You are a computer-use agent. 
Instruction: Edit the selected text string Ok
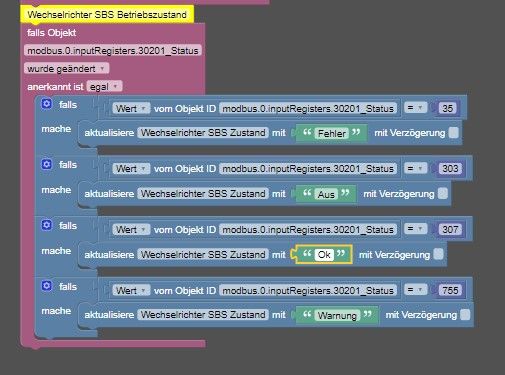(324, 255)
